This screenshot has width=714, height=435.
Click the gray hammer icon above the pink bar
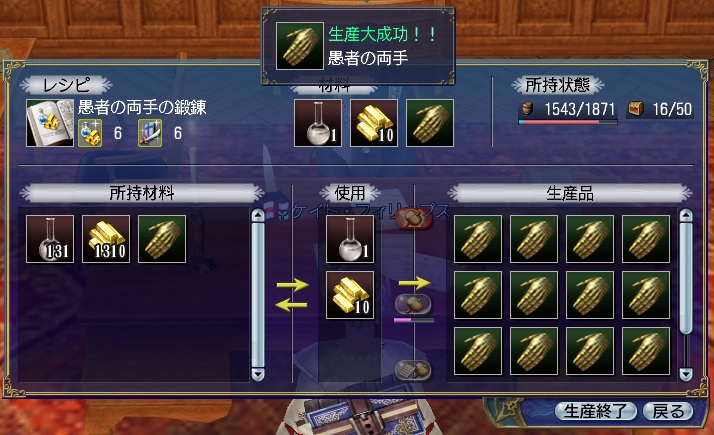tap(413, 304)
